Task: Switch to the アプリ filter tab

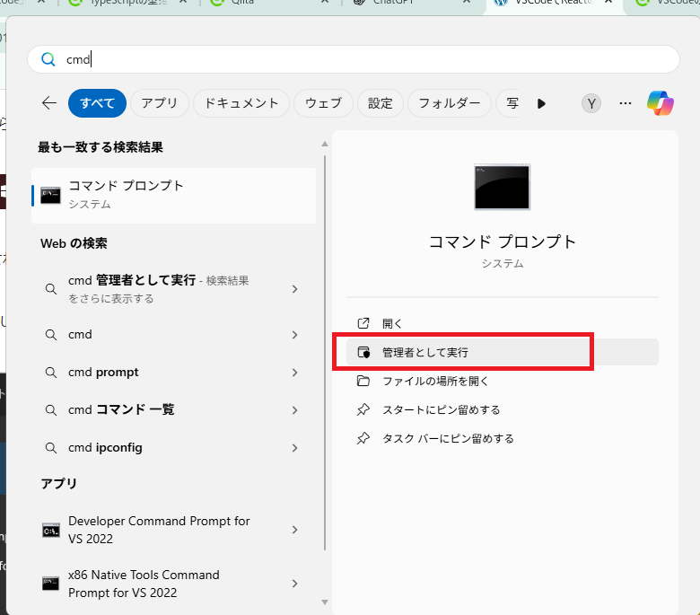Action: [x=160, y=103]
